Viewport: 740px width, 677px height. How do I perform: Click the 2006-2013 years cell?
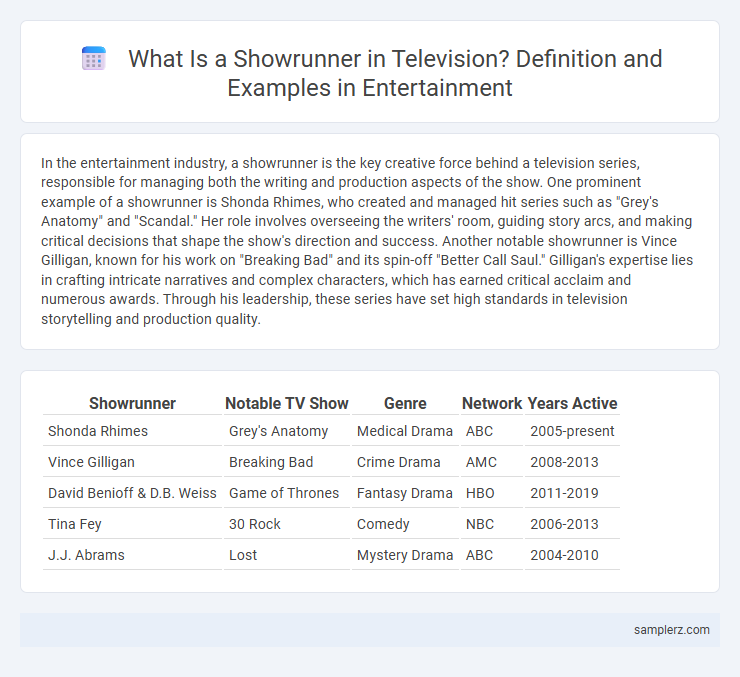572,524
